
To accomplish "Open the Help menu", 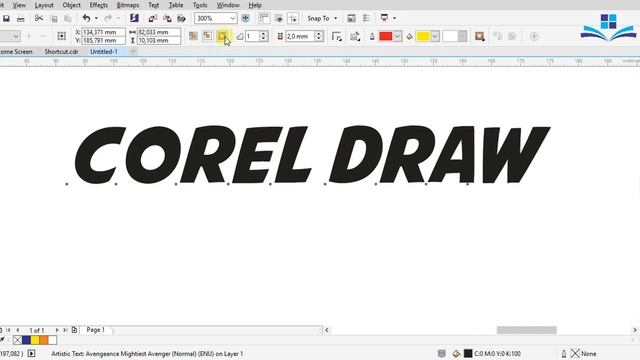I will tap(255, 5).
